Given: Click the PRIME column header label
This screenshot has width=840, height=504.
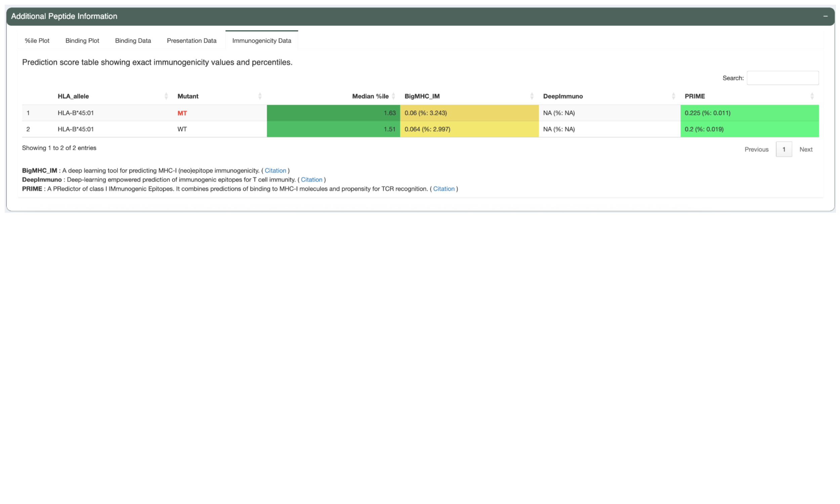Looking at the screenshot, I should click(x=694, y=96).
